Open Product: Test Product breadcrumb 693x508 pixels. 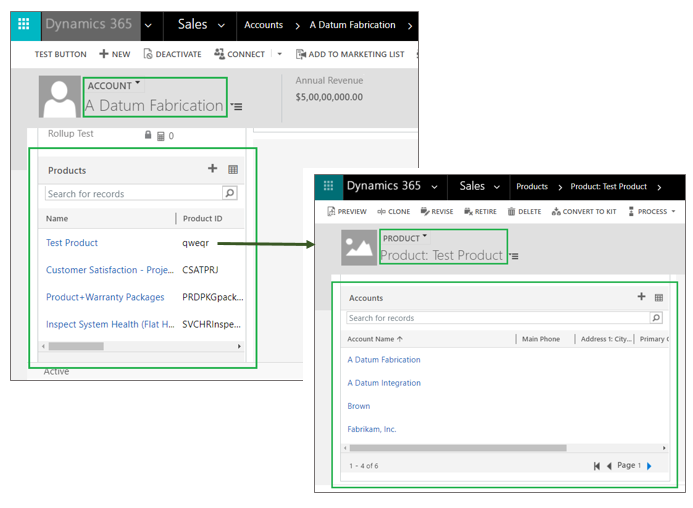click(608, 187)
